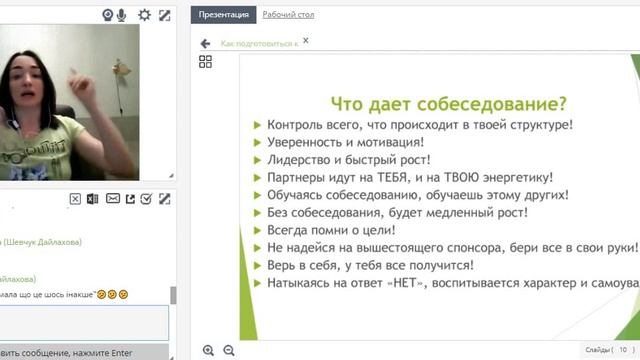Open the 'Как подготовиться к' presentation tab

click(259, 43)
